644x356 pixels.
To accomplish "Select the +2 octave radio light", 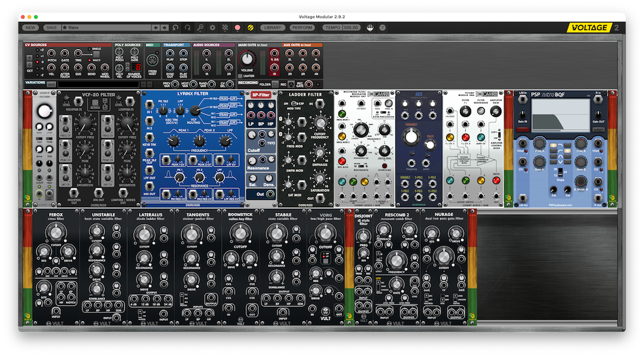I will [37, 50].
